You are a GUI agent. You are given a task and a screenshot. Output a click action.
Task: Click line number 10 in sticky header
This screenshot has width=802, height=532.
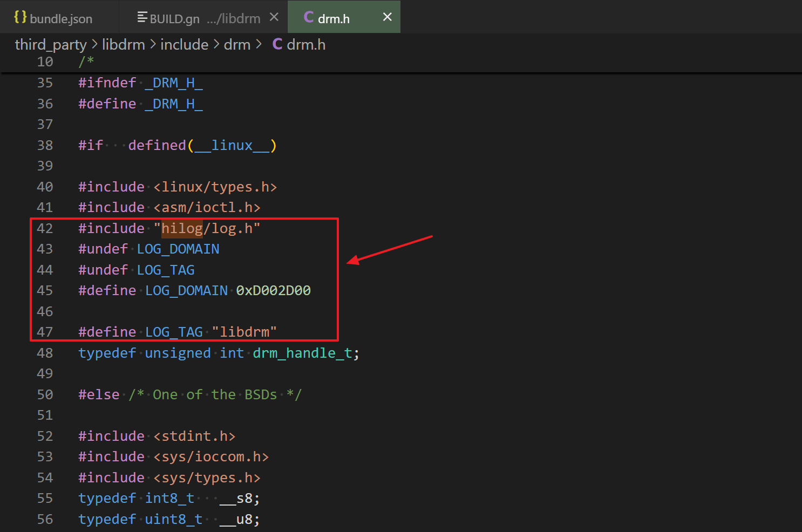coord(45,62)
